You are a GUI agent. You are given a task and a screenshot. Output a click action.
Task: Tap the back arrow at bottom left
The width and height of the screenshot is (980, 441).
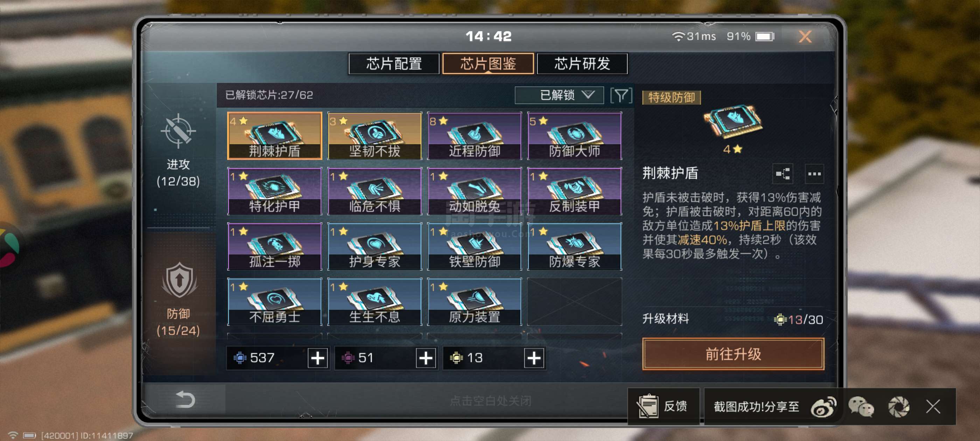click(x=185, y=400)
